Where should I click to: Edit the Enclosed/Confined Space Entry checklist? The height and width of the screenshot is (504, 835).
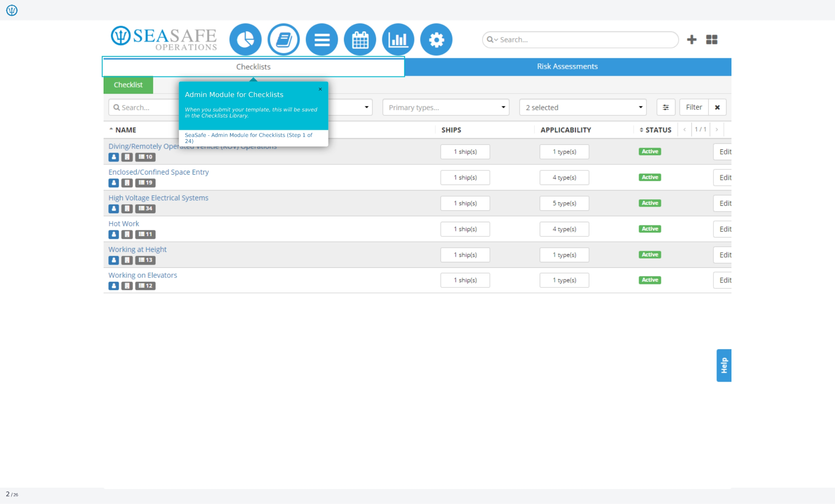[723, 177]
